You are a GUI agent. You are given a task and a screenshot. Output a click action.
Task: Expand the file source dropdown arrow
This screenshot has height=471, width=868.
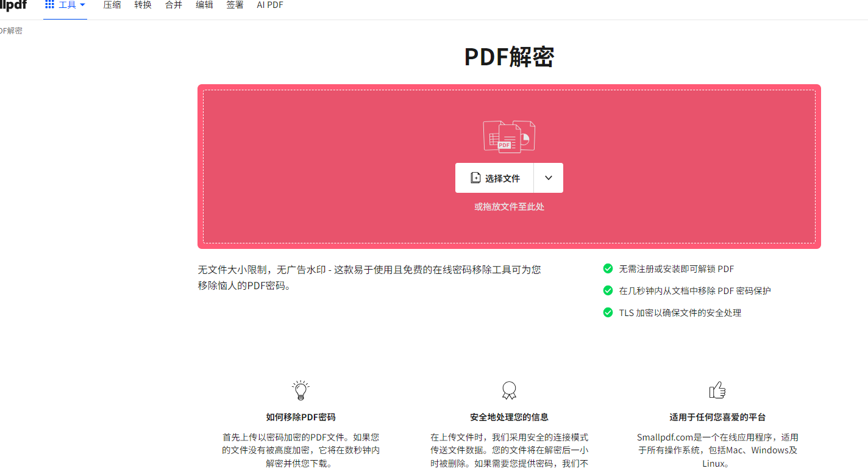point(549,178)
